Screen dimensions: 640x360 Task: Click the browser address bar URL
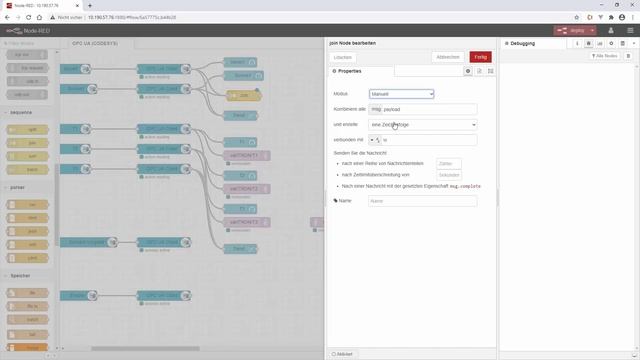[x=132, y=18]
